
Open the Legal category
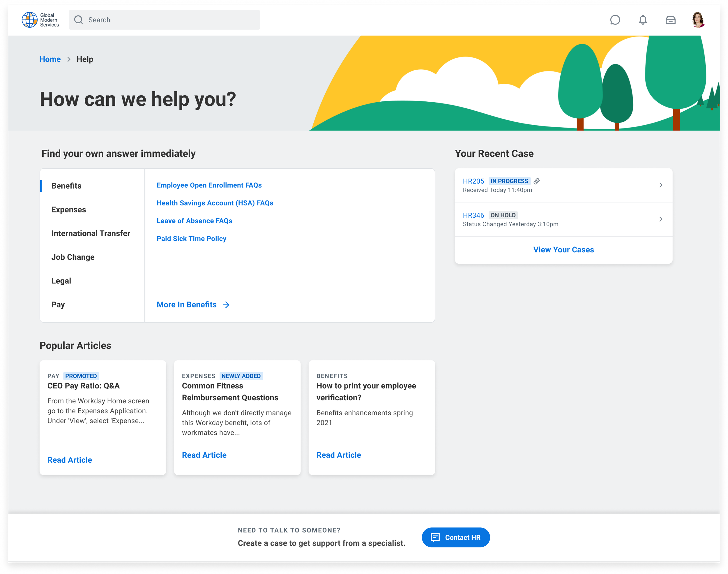click(x=61, y=281)
